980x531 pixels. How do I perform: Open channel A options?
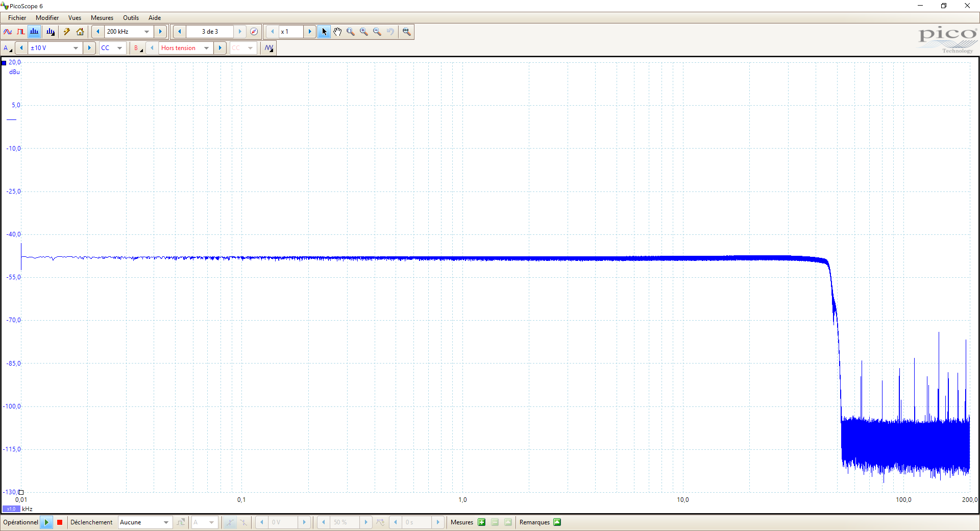(x=8, y=48)
